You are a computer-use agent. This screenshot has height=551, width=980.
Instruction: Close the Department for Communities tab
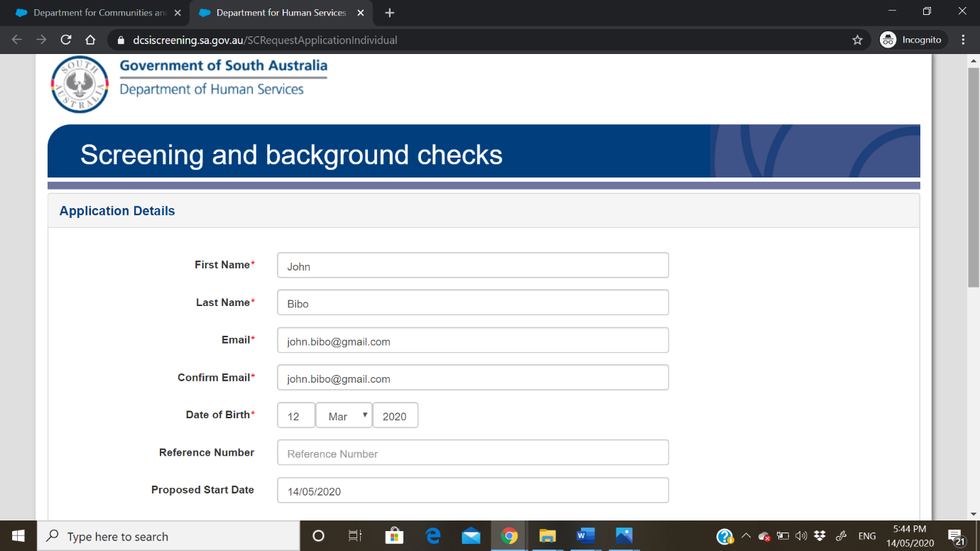[x=178, y=13]
